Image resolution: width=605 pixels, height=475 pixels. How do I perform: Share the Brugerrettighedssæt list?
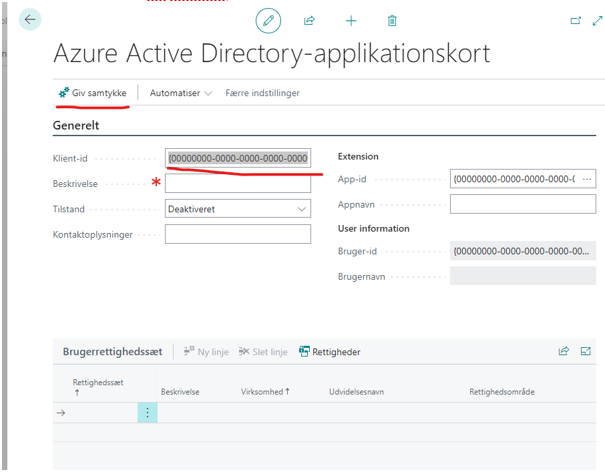(564, 351)
